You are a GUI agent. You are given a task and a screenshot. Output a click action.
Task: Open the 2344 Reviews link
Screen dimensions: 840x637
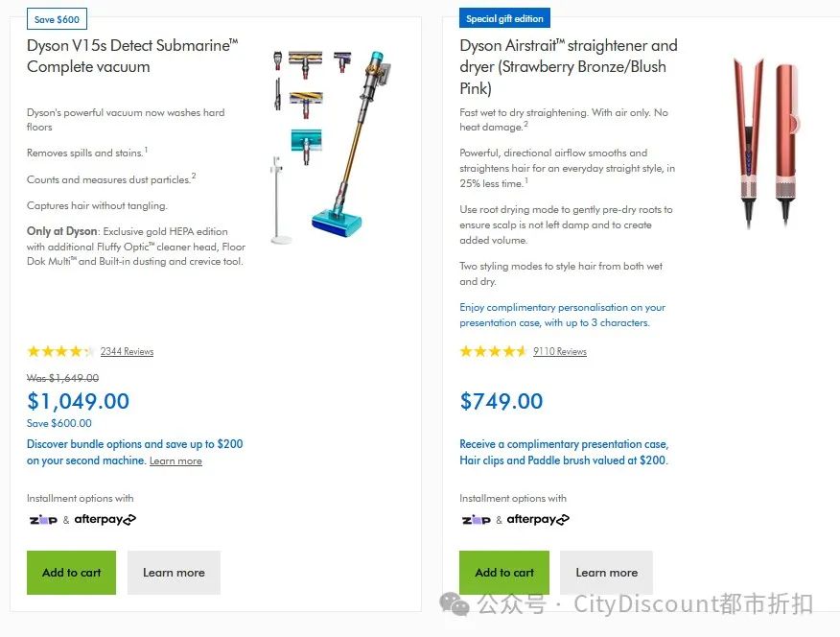click(x=127, y=352)
